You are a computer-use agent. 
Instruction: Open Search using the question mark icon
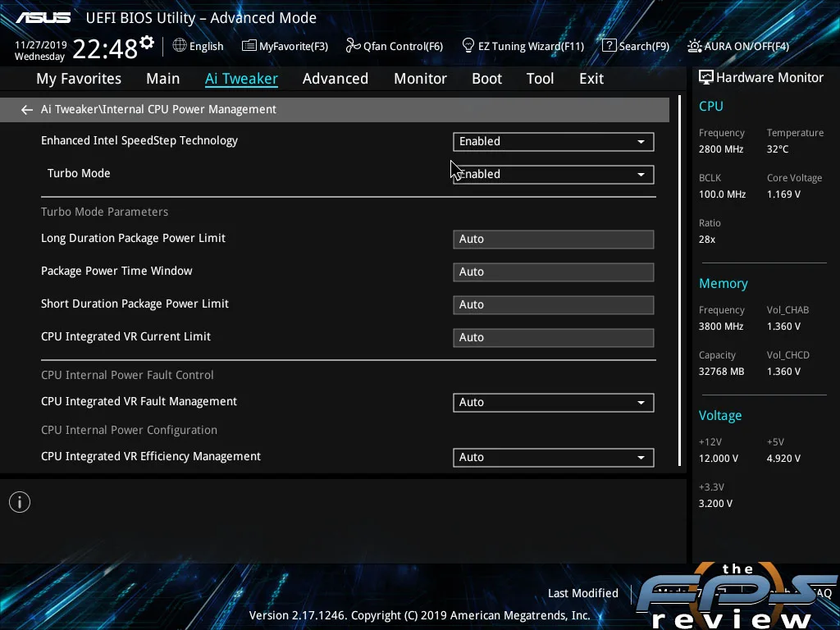(609, 46)
